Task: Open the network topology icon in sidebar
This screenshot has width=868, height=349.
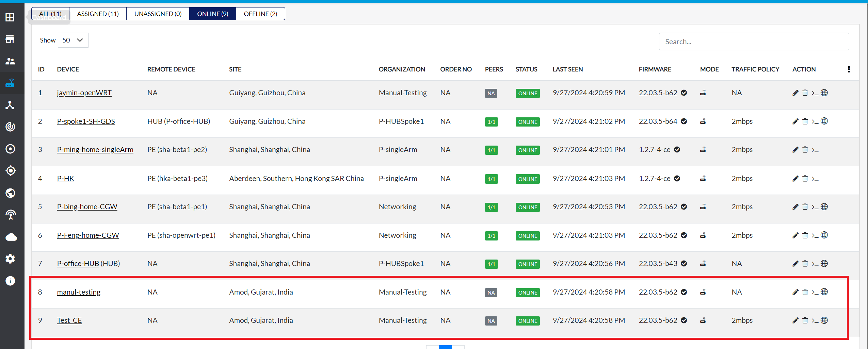Action: point(10,105)
